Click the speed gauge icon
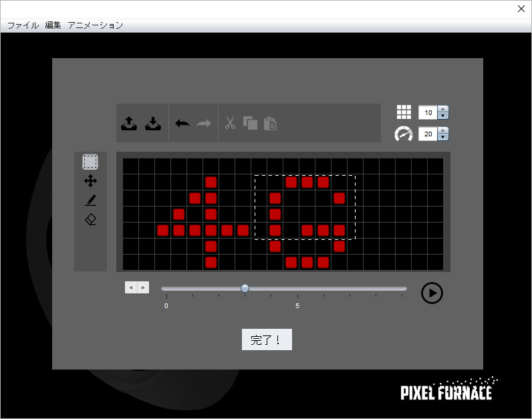 coord(404,134)
